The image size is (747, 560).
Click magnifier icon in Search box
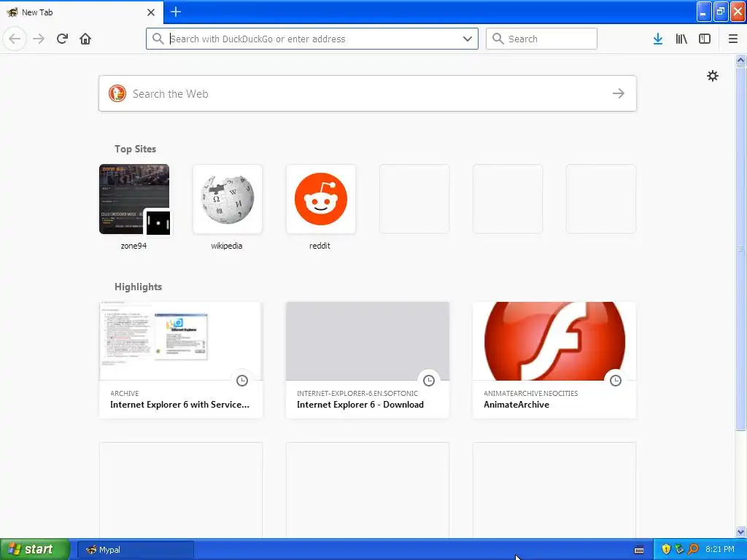[x=498, y=39]
